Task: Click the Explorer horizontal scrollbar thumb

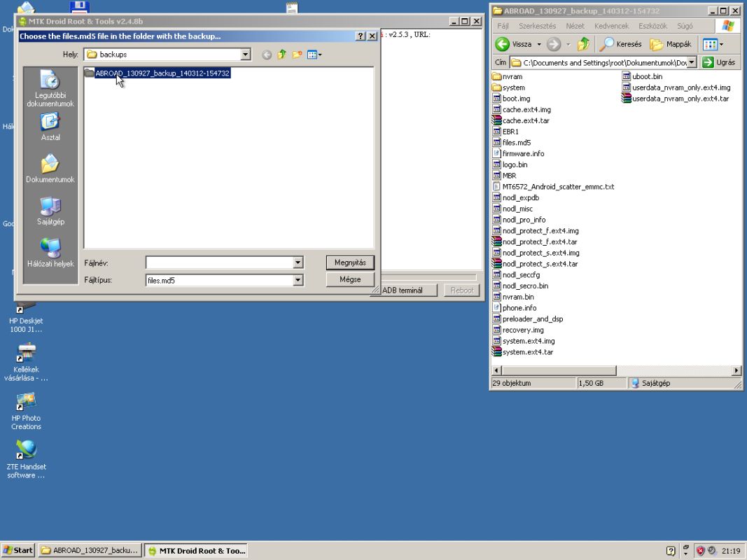Action: tap(559, 370)
